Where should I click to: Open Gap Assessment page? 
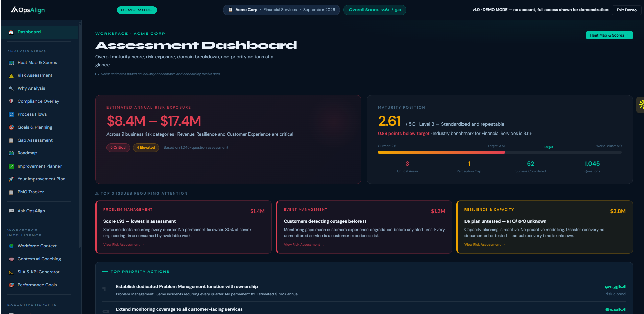[40, 140]
